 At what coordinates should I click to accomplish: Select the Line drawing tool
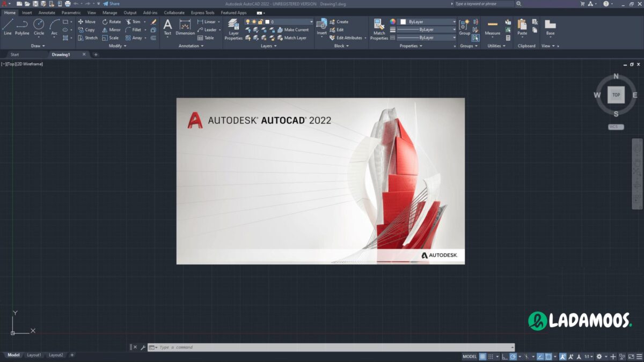pos(8,26)
